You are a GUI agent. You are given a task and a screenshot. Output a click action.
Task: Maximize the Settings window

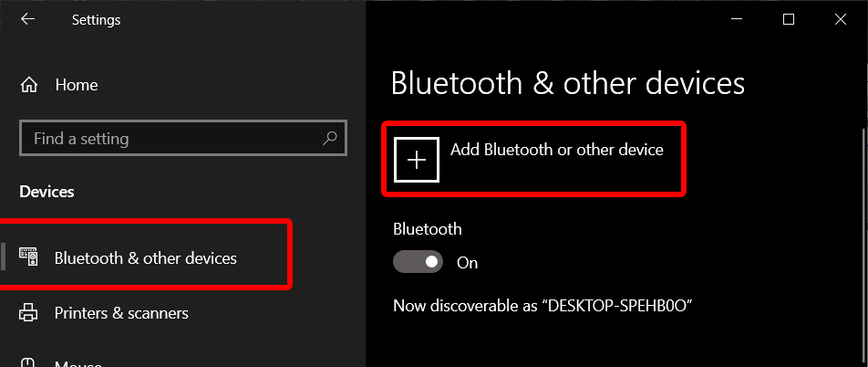[x=789, y=19]
